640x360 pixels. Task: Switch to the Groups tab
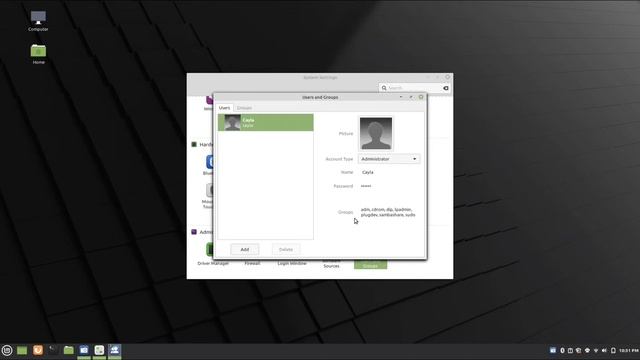pos(244,108)
